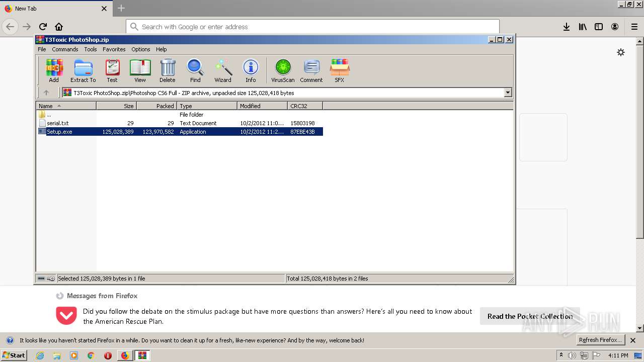Open the Favorites menu
644x362 pixels.
click(114, 49)
